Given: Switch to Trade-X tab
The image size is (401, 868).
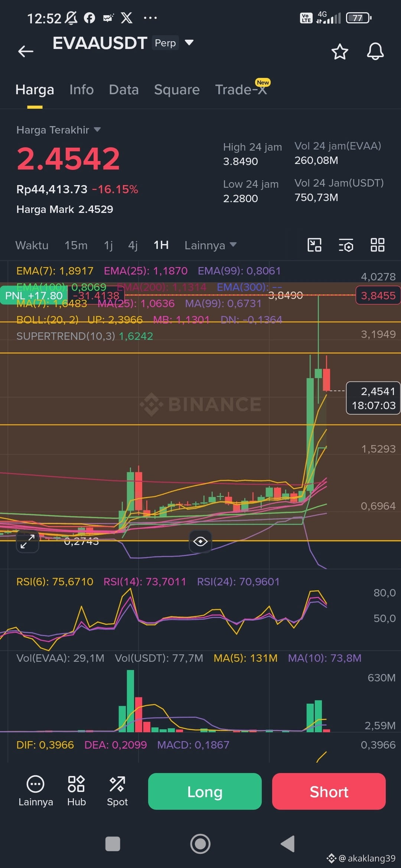Looking at the screenshot, I should (241, 90).
